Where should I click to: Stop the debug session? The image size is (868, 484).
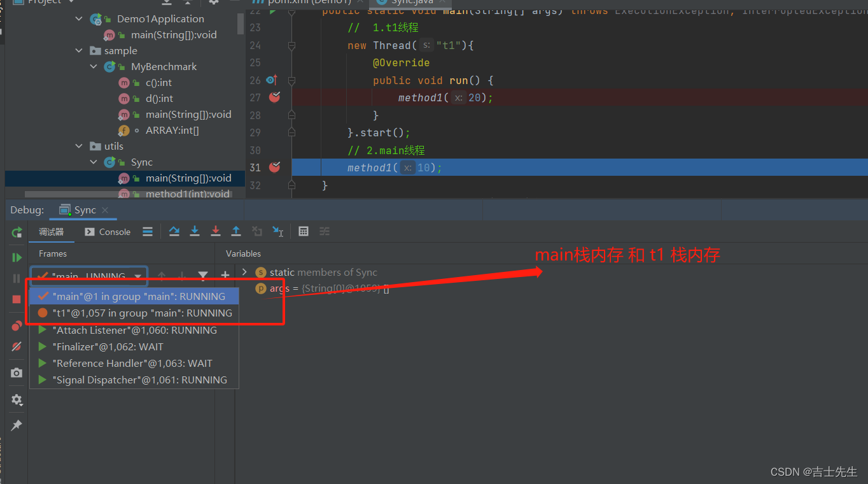pyautogui.click(x=17, y=299)
